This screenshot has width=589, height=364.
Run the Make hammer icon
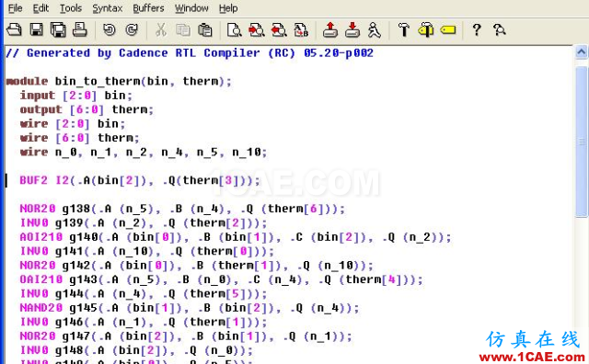[x=404, y=29]
